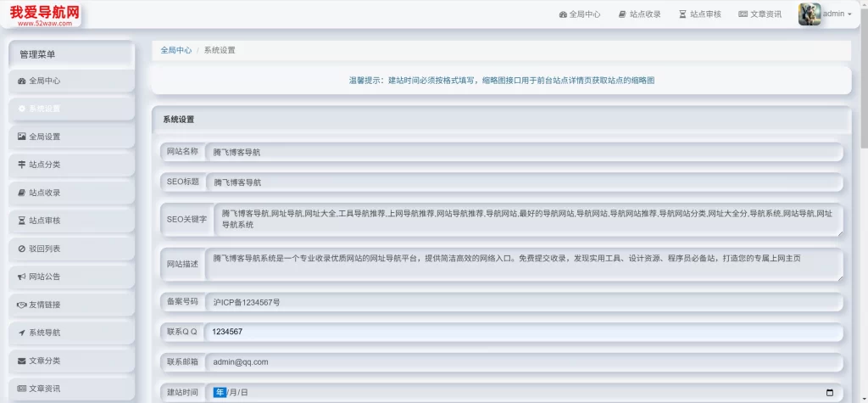Open 文章资讯 in the top navigation

pos(760,14)
